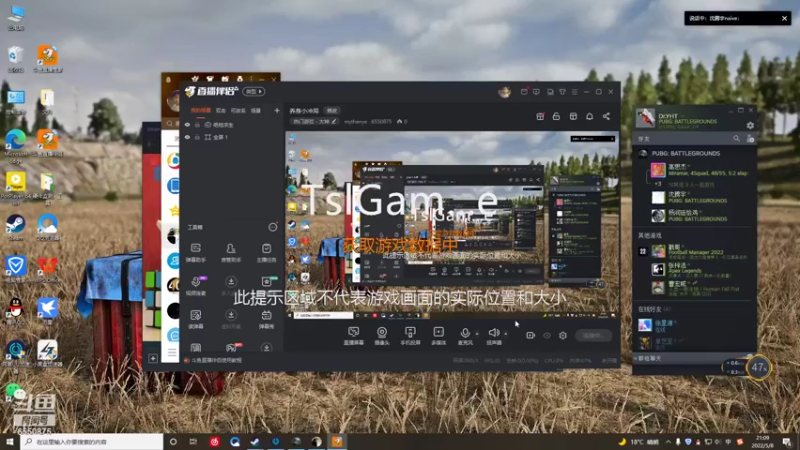Add a Multimedia source

click(438, 335)
